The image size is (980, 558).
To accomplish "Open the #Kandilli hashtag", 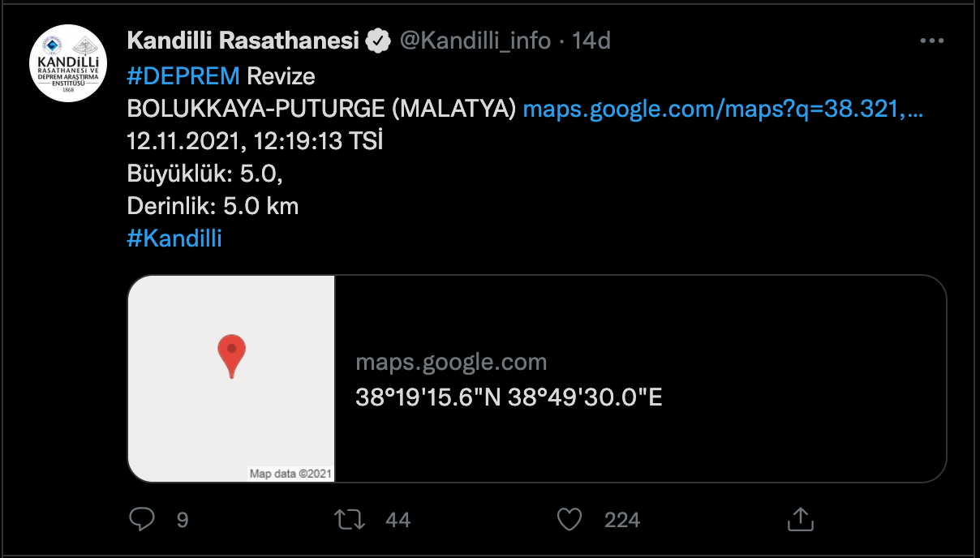I will tap(174, 238).
